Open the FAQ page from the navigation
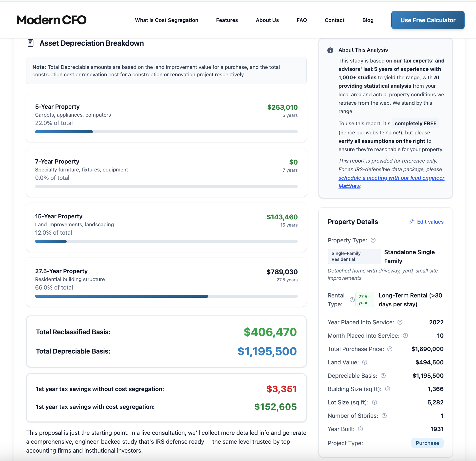Screen dimensions: 476x461 (302, 20)
